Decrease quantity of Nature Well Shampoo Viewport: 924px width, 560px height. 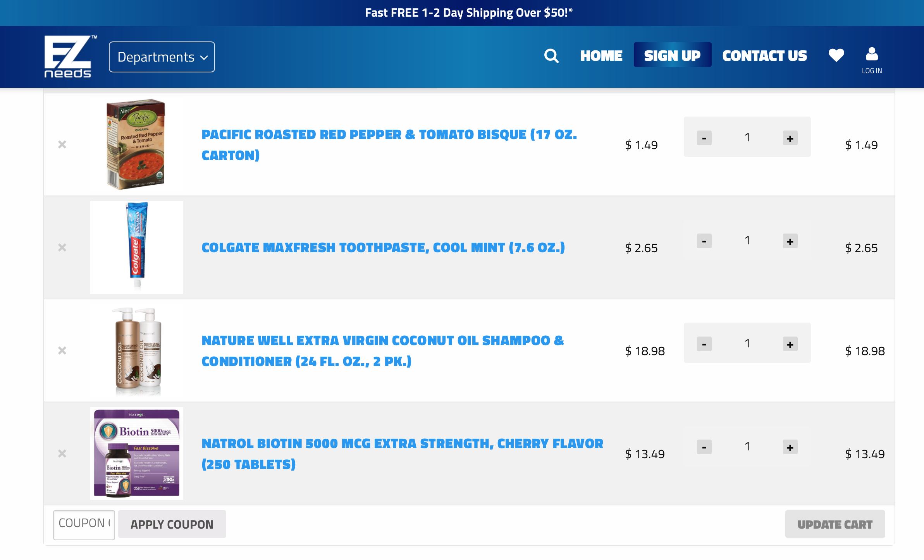(704, 344)
